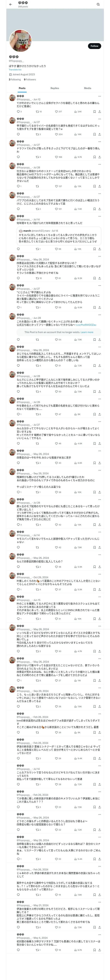Viewport: 110px width, 980px height.
Task: Open search via the magnifier icon
Action: tap(98, 5)
